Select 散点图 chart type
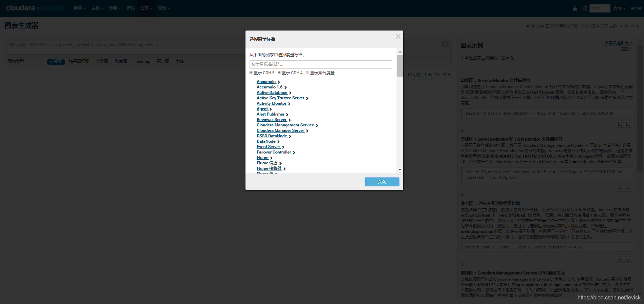Image resolution: width=644 pixels, height=304 pixels. tap(121, 61)
